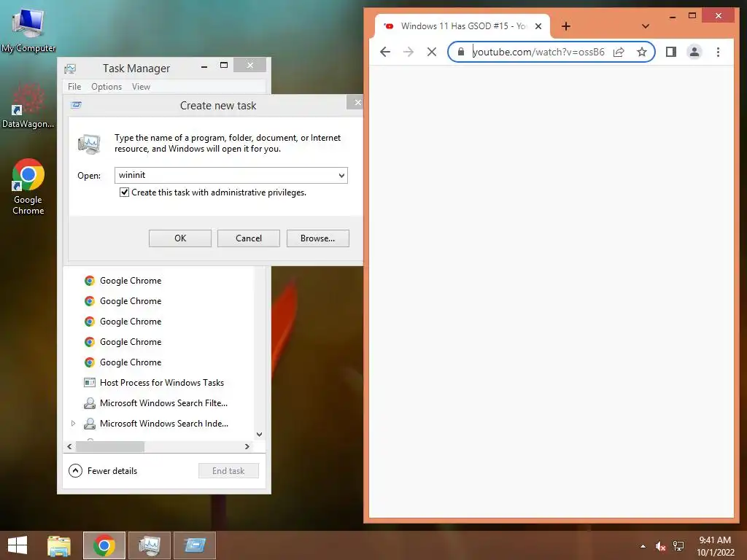Show hidden tray icons arrow
The height and width of the screenshot is (560, 747).
pos(643,546)
